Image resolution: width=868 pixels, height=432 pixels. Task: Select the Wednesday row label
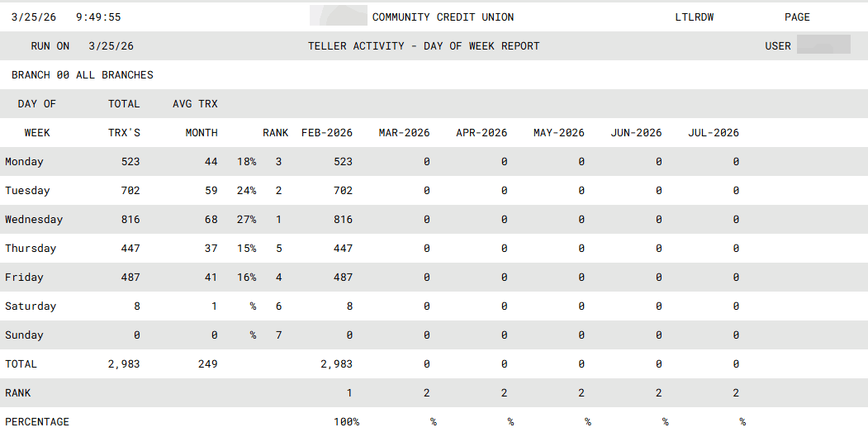coord(34,220)
